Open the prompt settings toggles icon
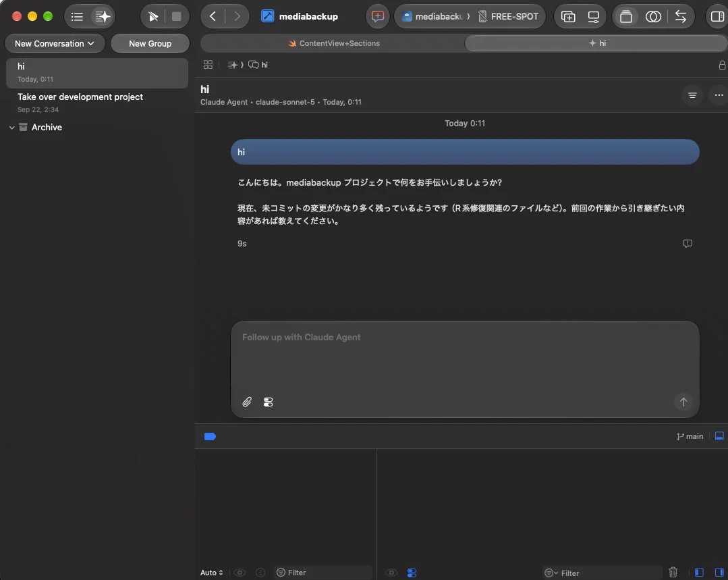This screenshot has height=580, width=728. pyautogui.click(x=269, y=402)
